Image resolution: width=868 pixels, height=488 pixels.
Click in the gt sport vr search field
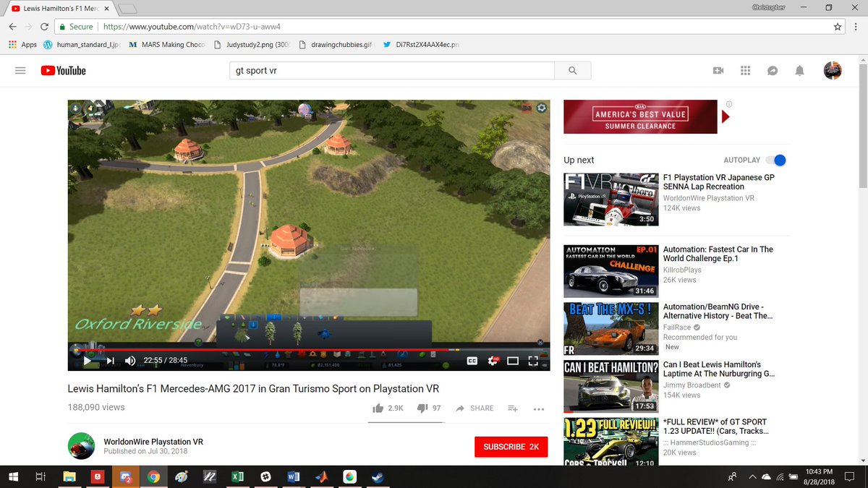(391, 70)
